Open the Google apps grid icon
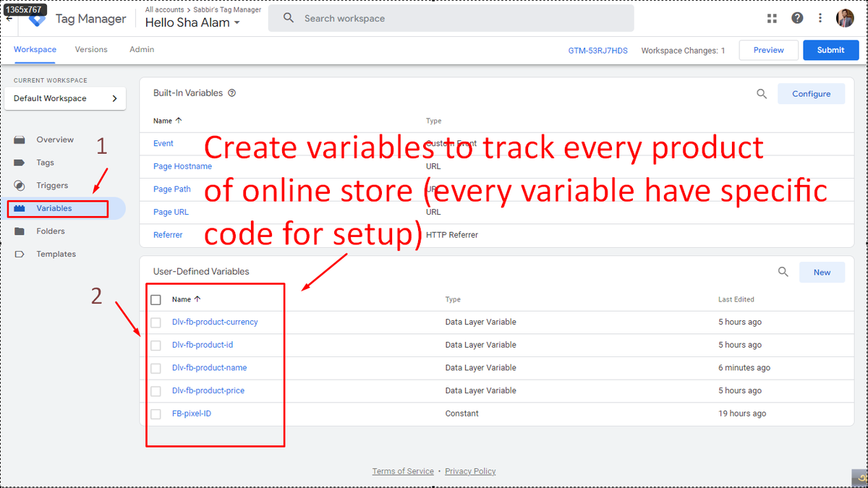Viewport: 868px width, 488px height. 772,18
